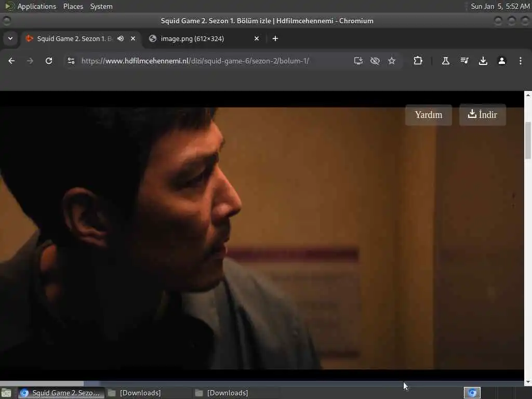Reload the Squid Game page
Screen dimensions: 532x399
click(x=49, y=61)
